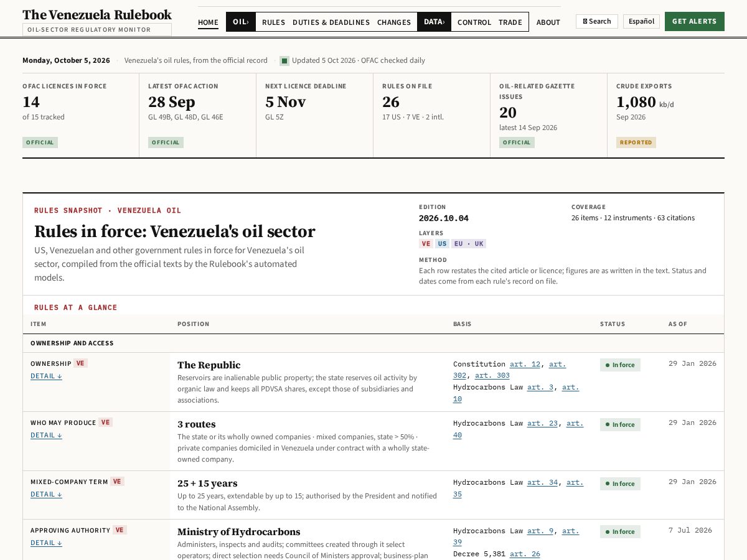
Task: Select the US layer chip
Action: (442, 244)
